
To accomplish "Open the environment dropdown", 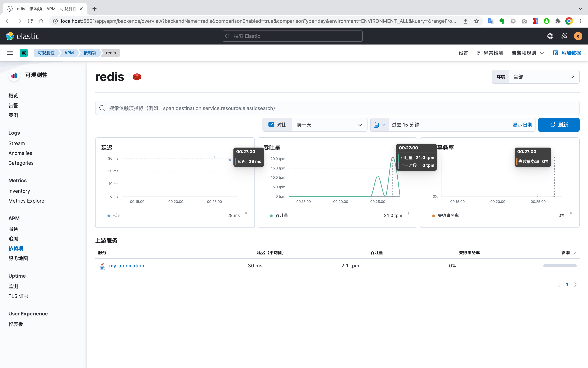I will (544, 77).
